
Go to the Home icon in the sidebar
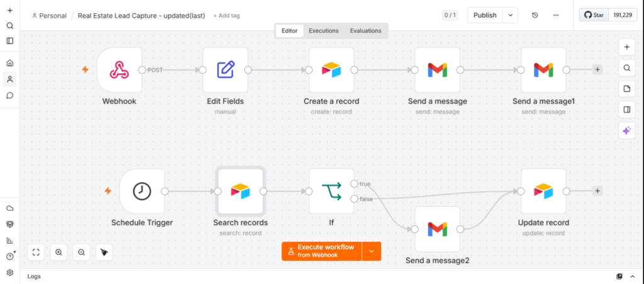10,63
